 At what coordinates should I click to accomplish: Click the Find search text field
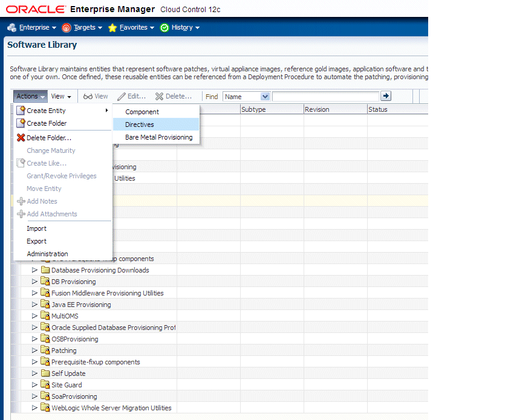click(325, 97)
